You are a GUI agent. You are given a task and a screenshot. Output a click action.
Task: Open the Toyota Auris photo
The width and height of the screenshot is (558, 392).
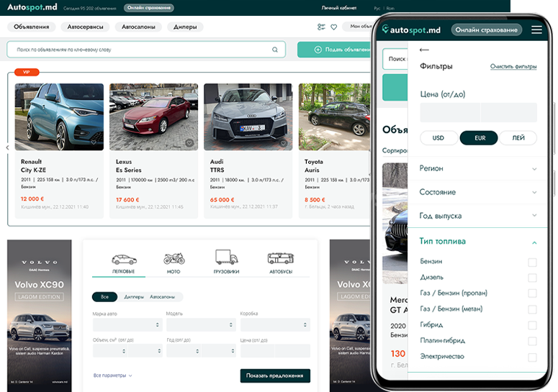[335, 117]
